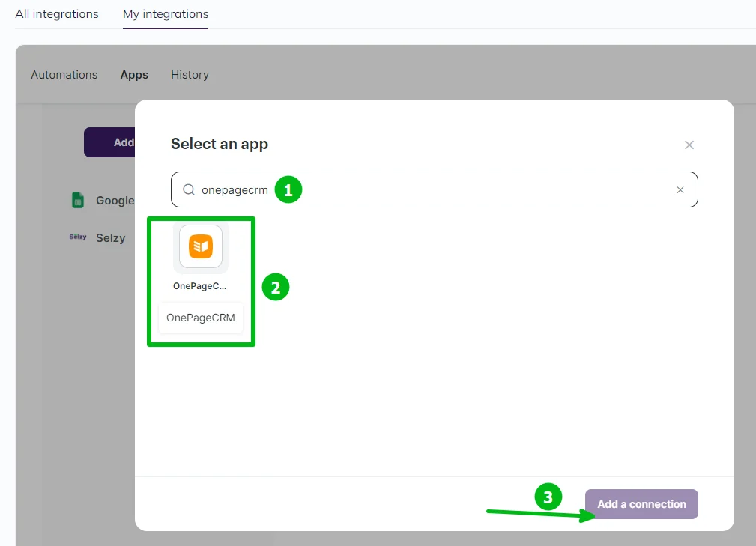Image resolution: width=756 pixels, height=546 pixels.
Task: Click the OnePageC... app name label
Action: [199, 286]
